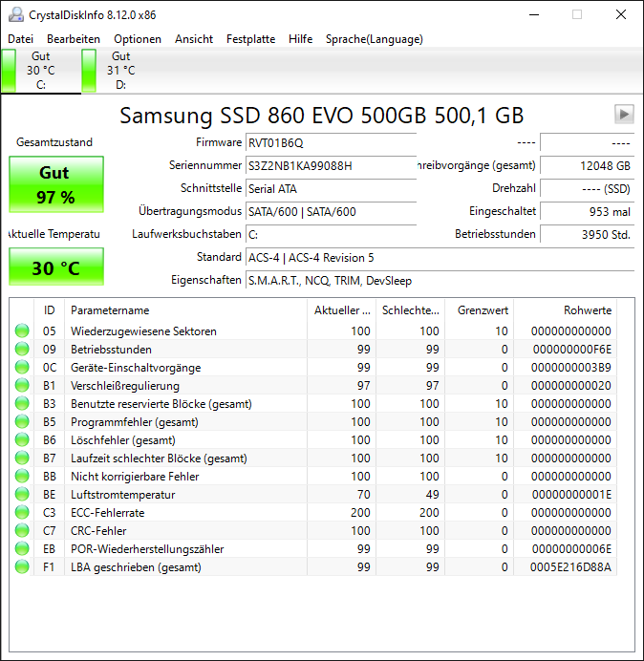Click the ECC-Fehlerrate parameter name
This screenshot has width=644, height=661.
108,513
